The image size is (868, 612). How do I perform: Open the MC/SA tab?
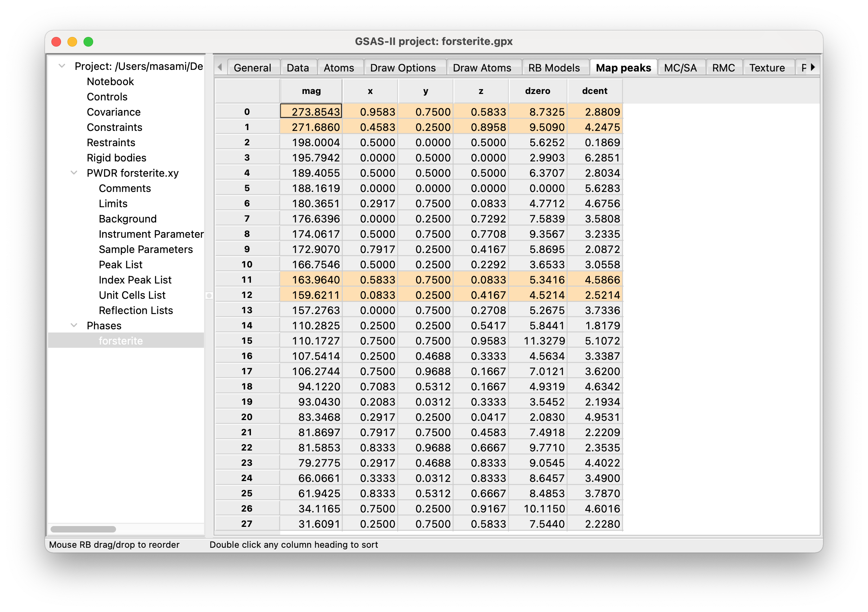pyautogui.click(x=680, y=67)
